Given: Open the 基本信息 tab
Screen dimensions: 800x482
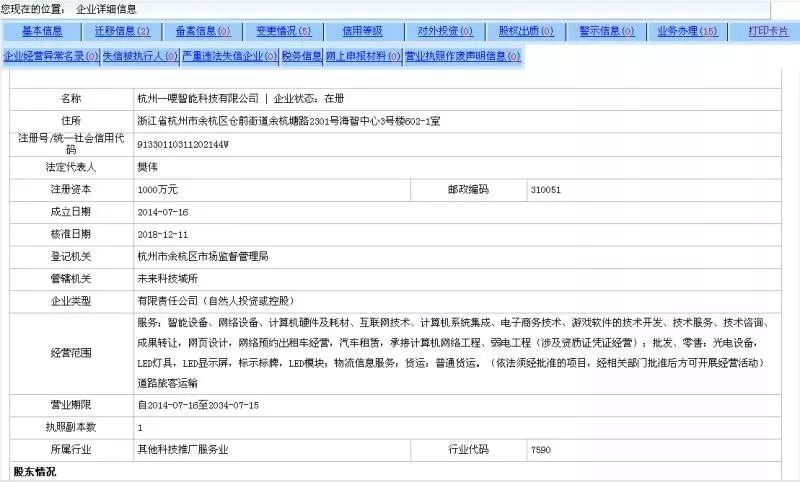Looking at the screenshot, I should [x=42, y=31].
